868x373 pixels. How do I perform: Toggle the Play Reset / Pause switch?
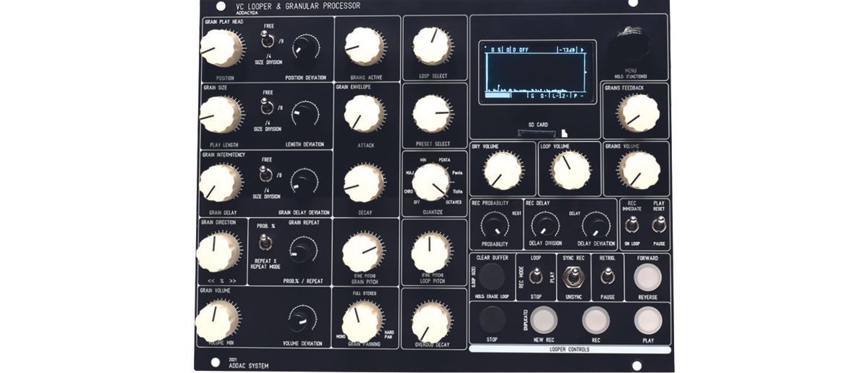coord(658,225)
